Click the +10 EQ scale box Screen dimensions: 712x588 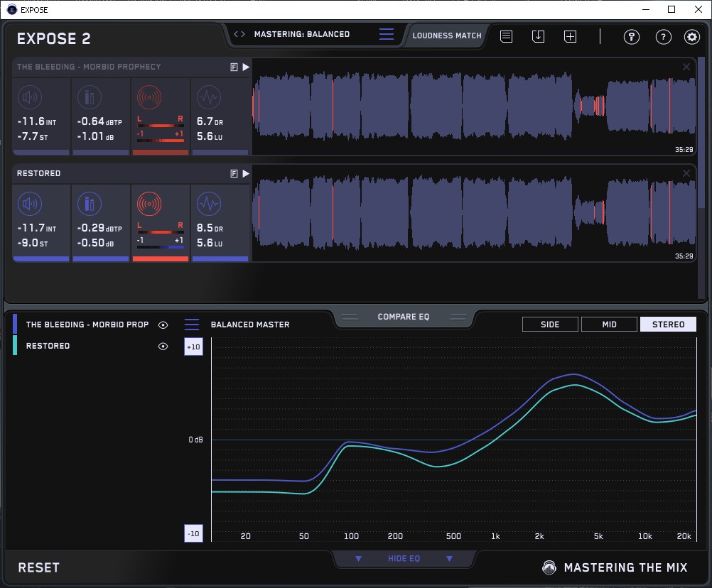tap(193, 347)
